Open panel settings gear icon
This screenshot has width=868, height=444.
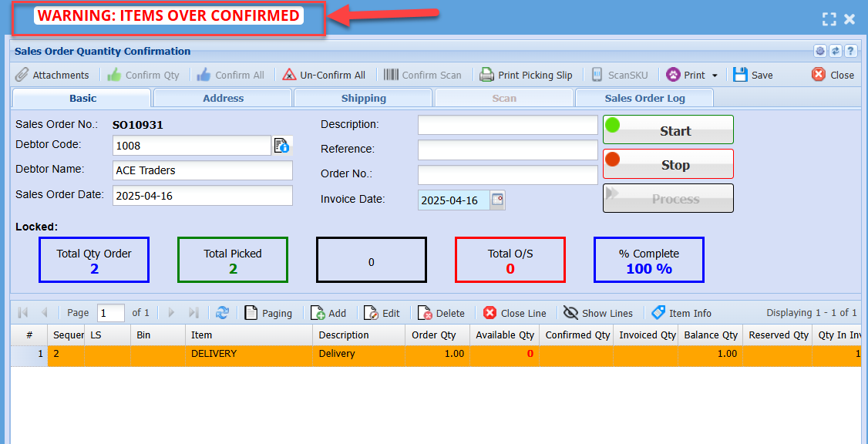[820, 51]
